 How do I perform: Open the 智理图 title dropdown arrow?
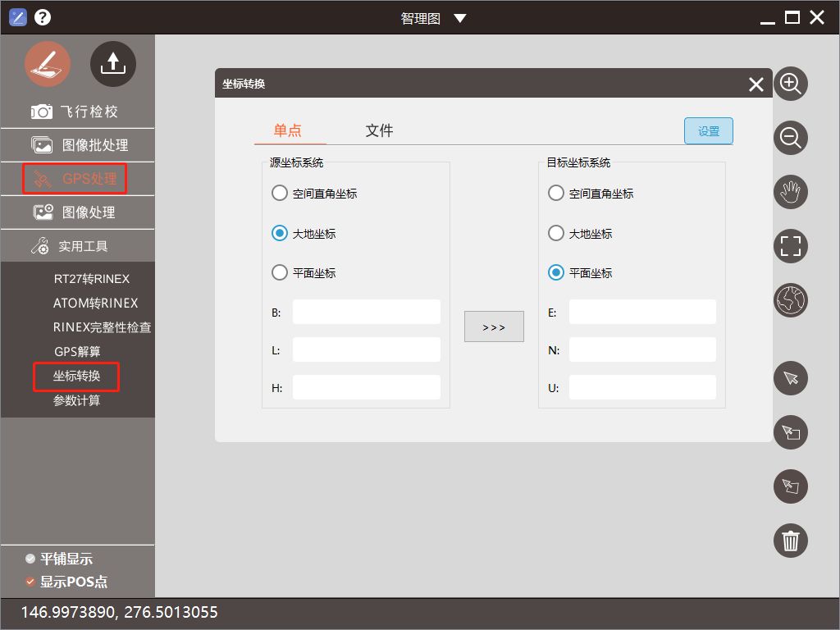point(459,18)
